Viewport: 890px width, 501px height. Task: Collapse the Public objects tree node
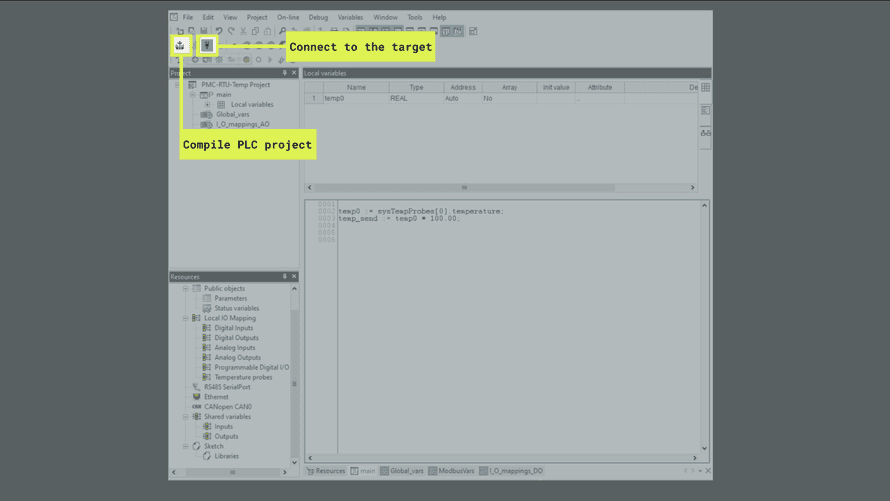[x=186, y=288]
